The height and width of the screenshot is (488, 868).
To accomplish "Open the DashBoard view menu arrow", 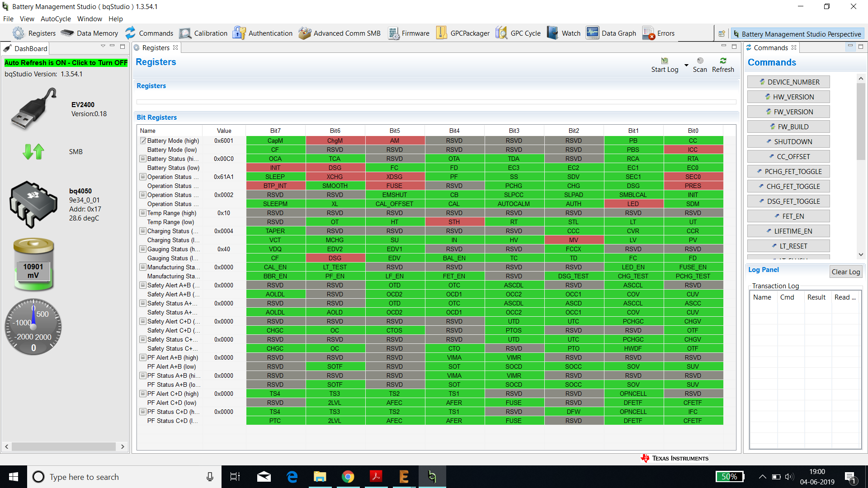I will (103, 46).
